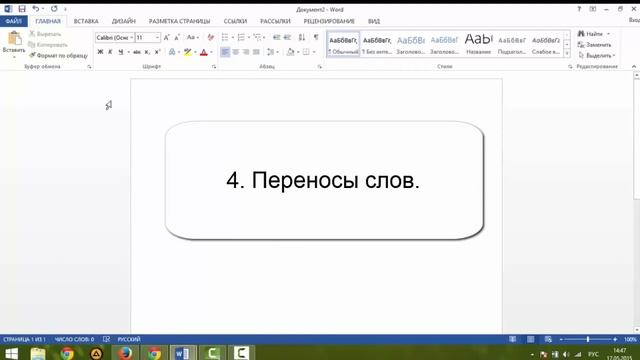Screen dimensions: 640x360
Task: Open the shading fill dropdown
Action: [298, 52]
